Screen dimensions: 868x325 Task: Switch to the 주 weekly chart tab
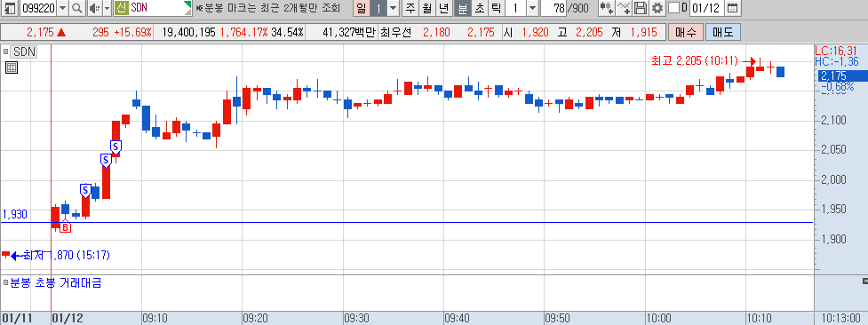pos(410,8)
